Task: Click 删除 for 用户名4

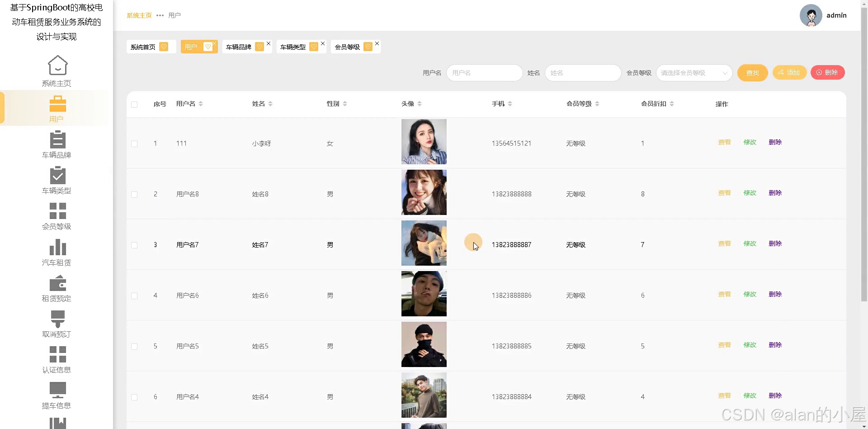Action: click(775, 396)
